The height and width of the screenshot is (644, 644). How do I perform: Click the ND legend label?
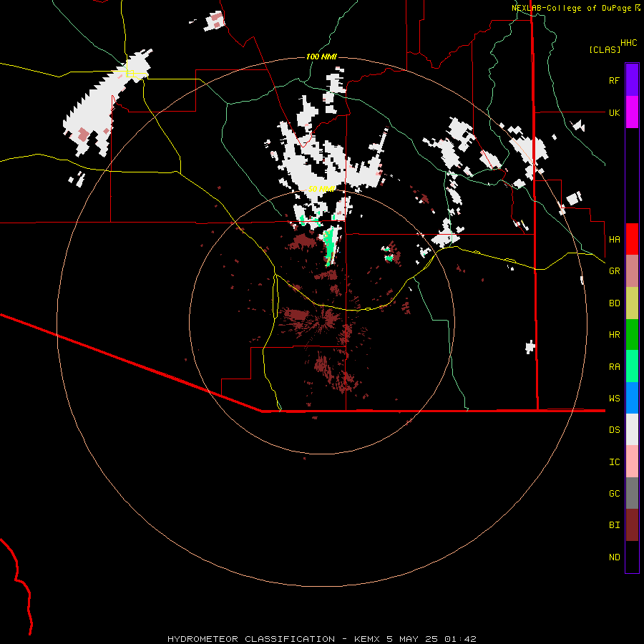click(614, 557)
